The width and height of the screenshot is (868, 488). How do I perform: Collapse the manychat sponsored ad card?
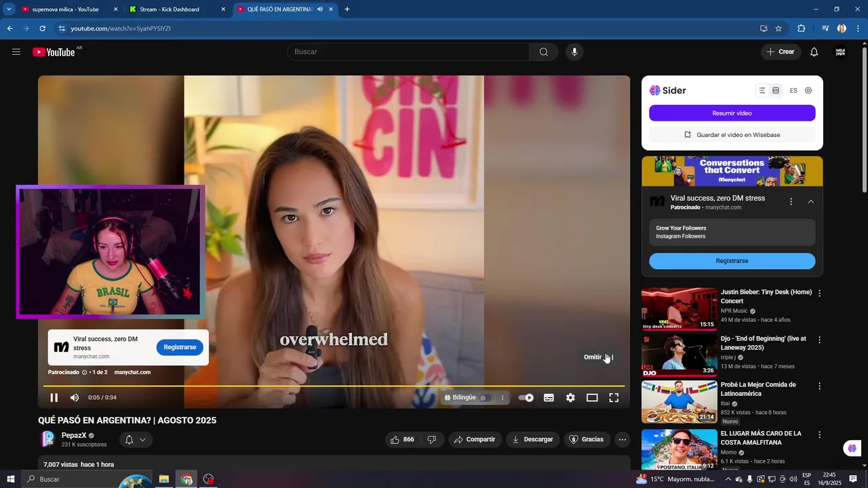click(811, 201)
